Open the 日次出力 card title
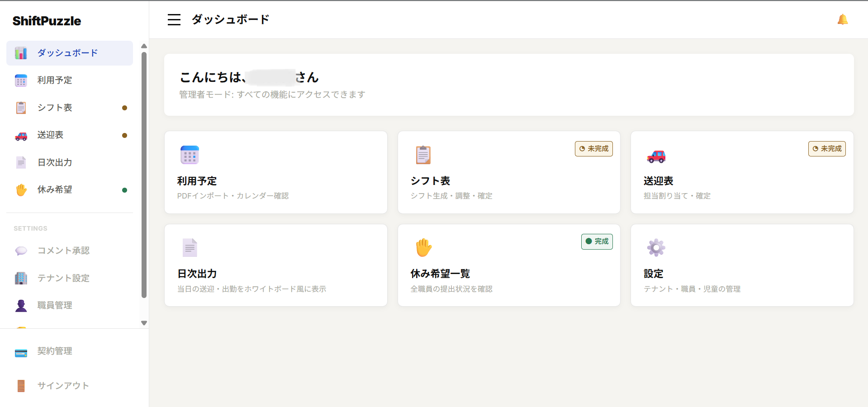 [x=197, y=274]
